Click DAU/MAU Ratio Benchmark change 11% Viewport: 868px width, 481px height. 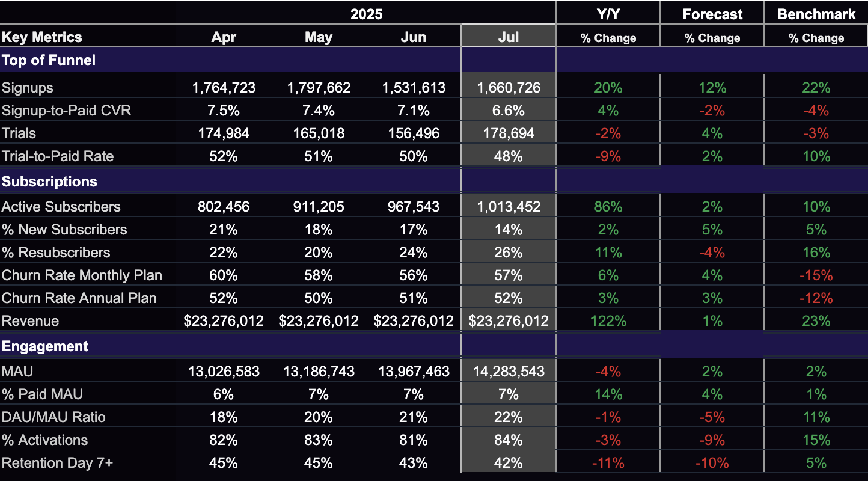pyautogui.click(x=816, y=417)
